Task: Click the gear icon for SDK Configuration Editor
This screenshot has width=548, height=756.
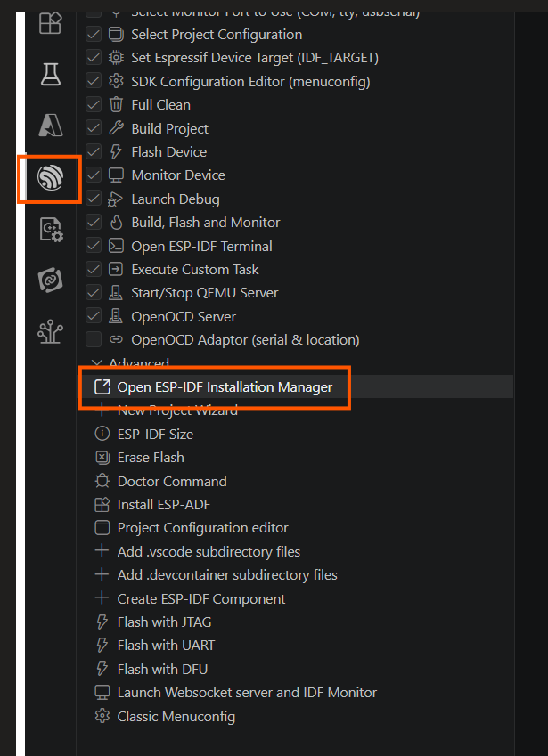Action: pyautogui.click(x=116, y=82)
